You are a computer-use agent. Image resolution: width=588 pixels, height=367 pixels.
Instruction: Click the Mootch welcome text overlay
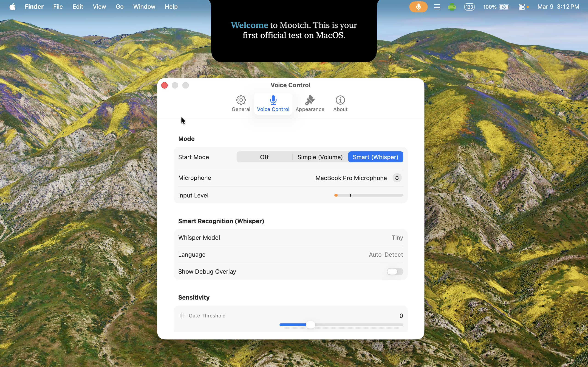point(294,30)
